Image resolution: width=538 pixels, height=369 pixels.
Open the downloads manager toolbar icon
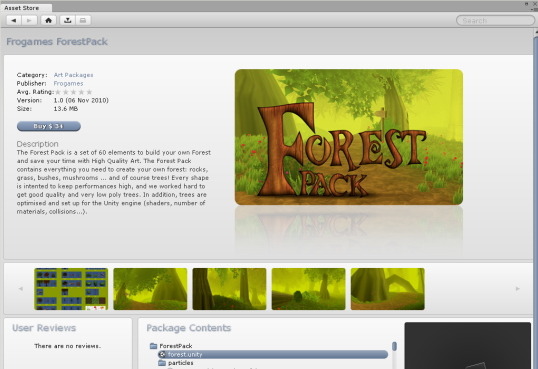[68, 21]
